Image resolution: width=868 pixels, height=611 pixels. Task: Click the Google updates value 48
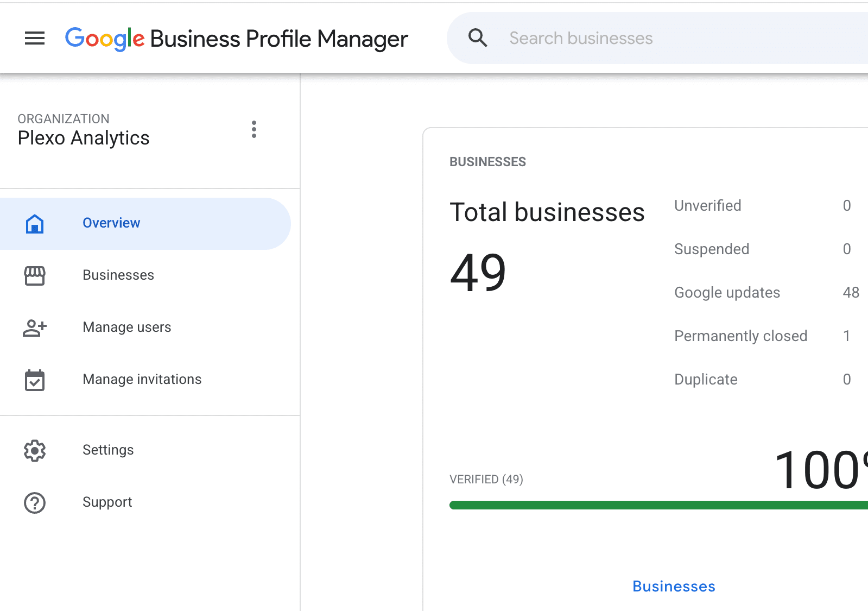coord(851,293)
